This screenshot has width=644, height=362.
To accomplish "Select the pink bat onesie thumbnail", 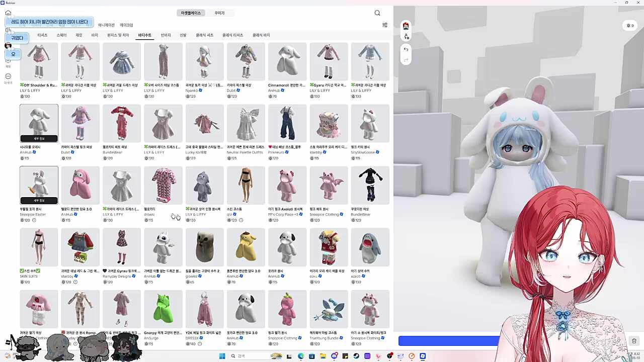I will pyautogui.click(x=329, y=185).
